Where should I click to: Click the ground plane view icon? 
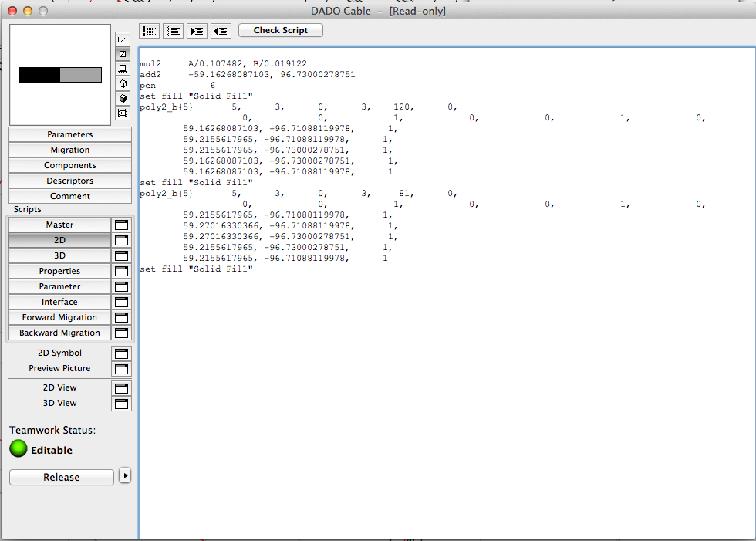click(122, 69)
